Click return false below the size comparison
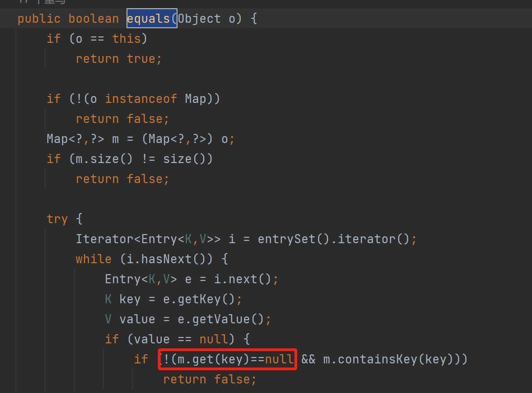The width and height of the screenshot is (532, 393). (x=122, y=179)
